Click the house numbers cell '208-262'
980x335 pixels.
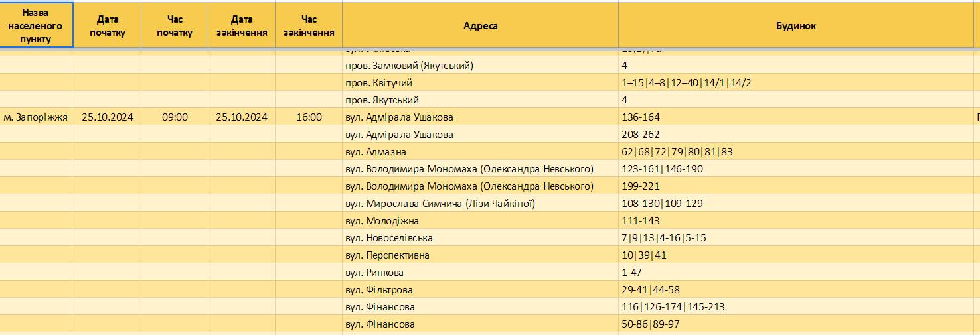click(x=796, y=134)
